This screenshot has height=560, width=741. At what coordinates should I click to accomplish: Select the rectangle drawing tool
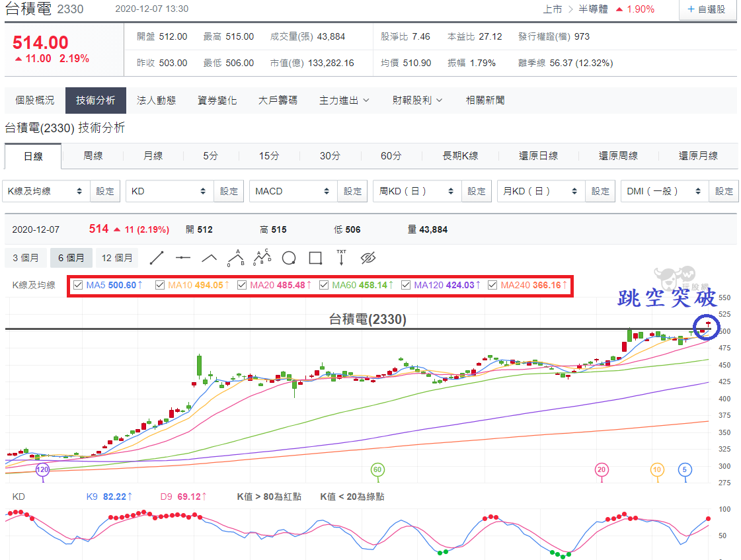[x=315, y=258]
